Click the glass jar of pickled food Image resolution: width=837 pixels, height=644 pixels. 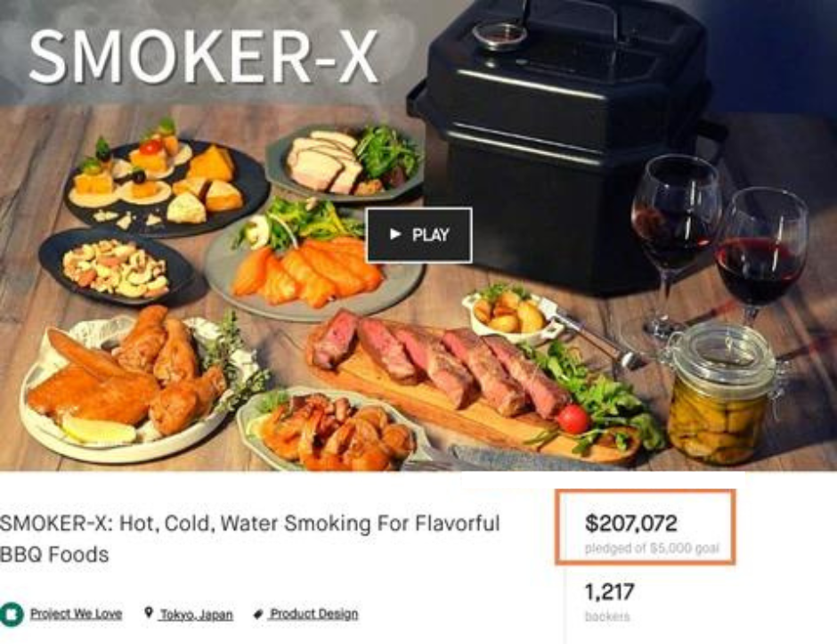click(722, 394)
